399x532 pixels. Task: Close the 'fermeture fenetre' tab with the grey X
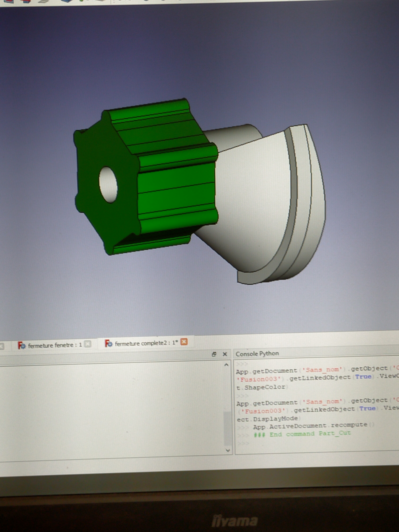click(x=88, y=344)
